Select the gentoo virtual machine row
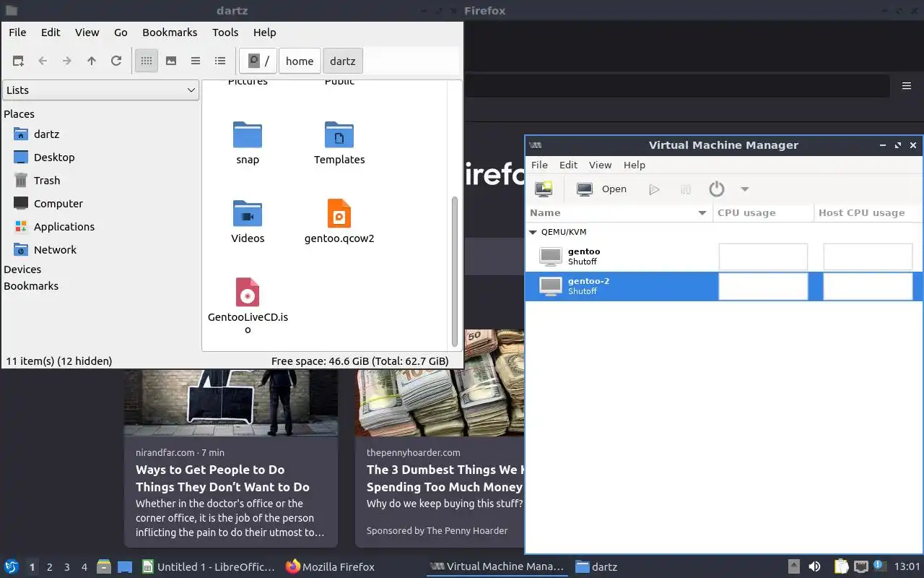Viewport: 924px width, 578px height. (724, 256)
